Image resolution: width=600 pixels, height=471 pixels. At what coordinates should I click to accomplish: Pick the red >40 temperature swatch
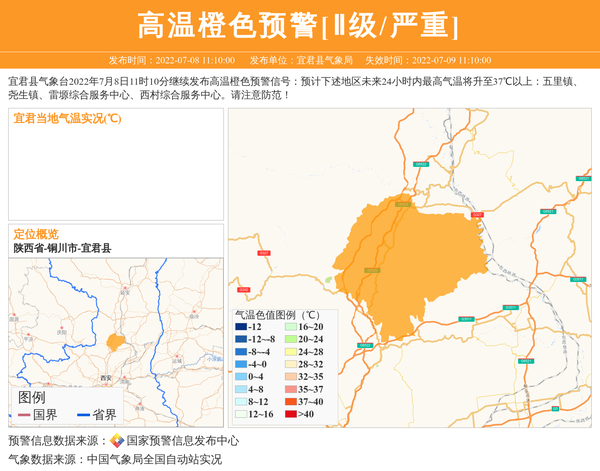point(291,414)
